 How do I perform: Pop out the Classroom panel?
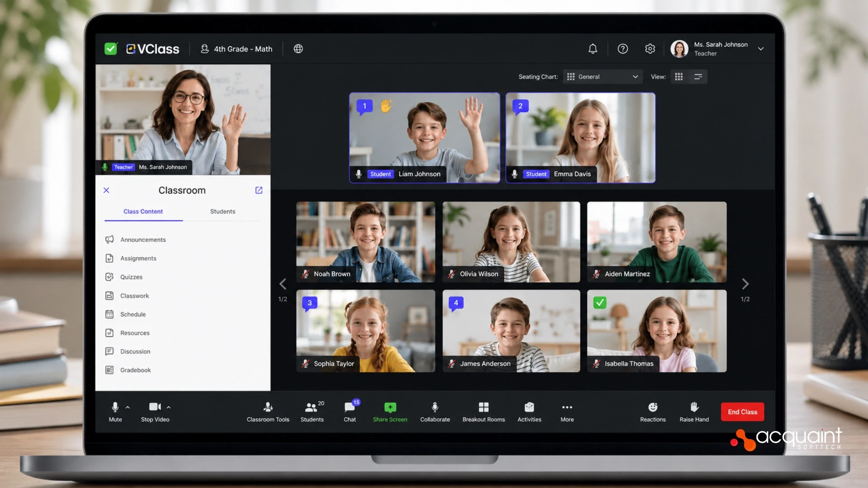(259, 190)
